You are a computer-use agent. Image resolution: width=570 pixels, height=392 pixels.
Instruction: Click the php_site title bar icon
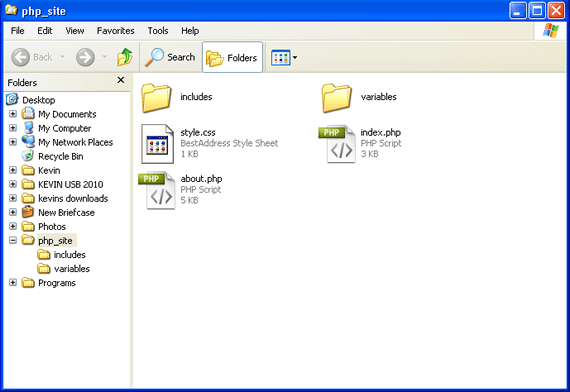point(11,10)
